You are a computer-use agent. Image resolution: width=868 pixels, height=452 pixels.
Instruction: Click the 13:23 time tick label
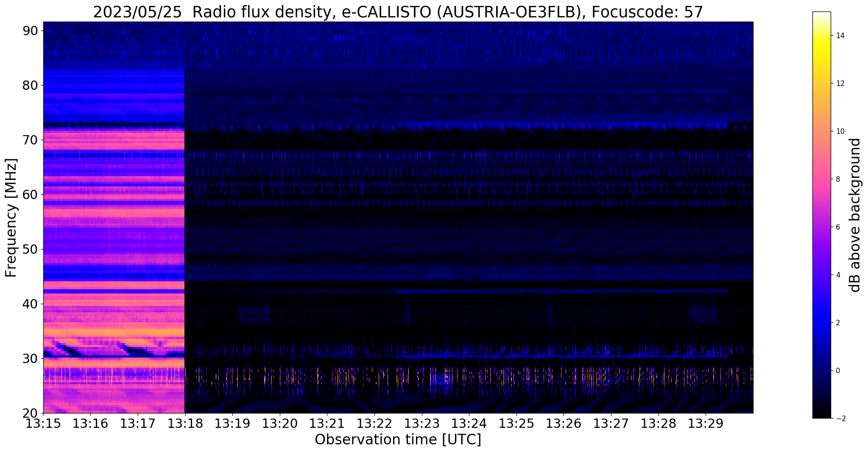[421, 424]
